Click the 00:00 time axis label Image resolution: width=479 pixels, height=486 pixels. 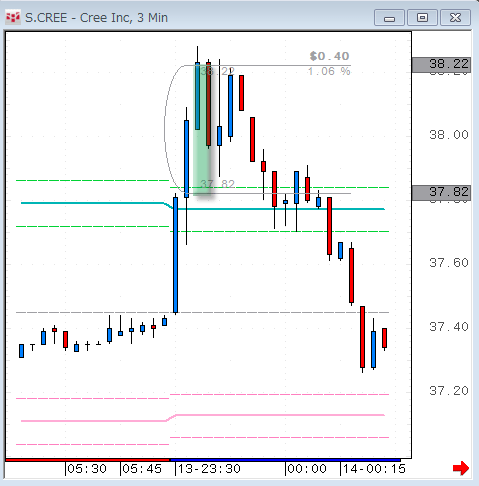[307, 469]
